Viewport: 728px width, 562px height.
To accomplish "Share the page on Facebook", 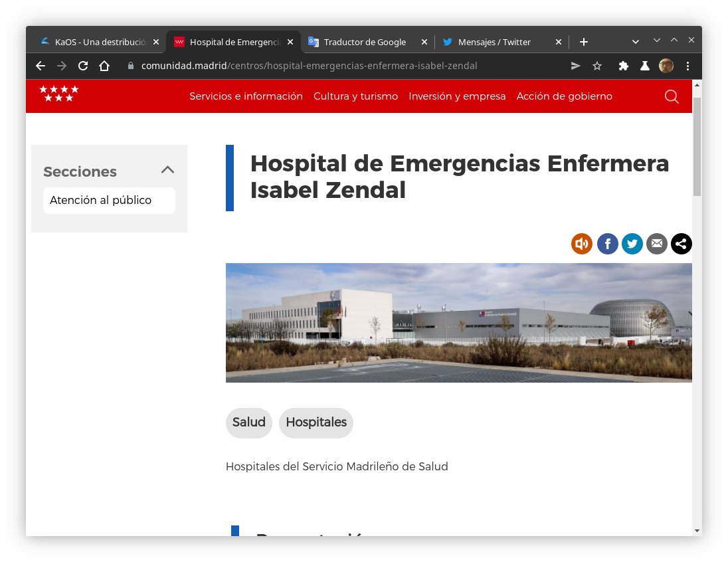I will click(x=607, y=244).
